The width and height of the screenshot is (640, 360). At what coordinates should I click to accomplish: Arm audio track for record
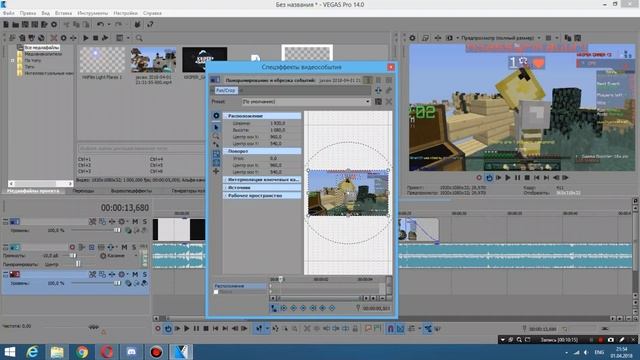(72, 247)
